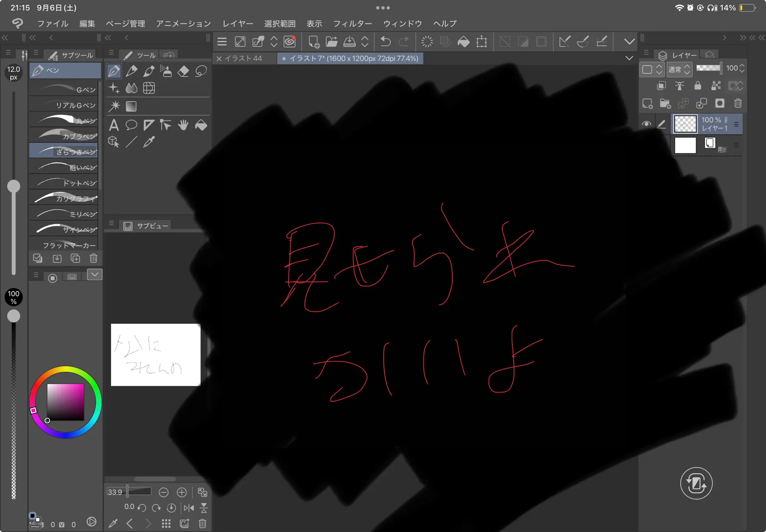Select the Eraser tool
The image size is (766, 532).
pyautogui.click(x=183, y=71)
